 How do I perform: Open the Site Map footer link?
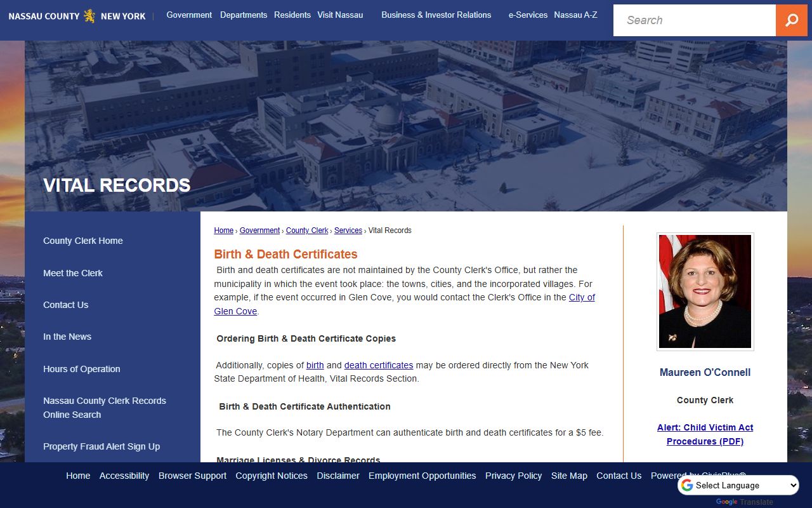point(569,476)
